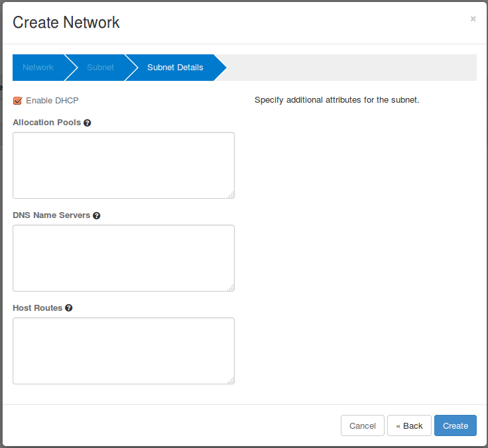Screen dimensions: 488x448
Task: Click the DNS Name Servers field label
Action: coord(51,215)
